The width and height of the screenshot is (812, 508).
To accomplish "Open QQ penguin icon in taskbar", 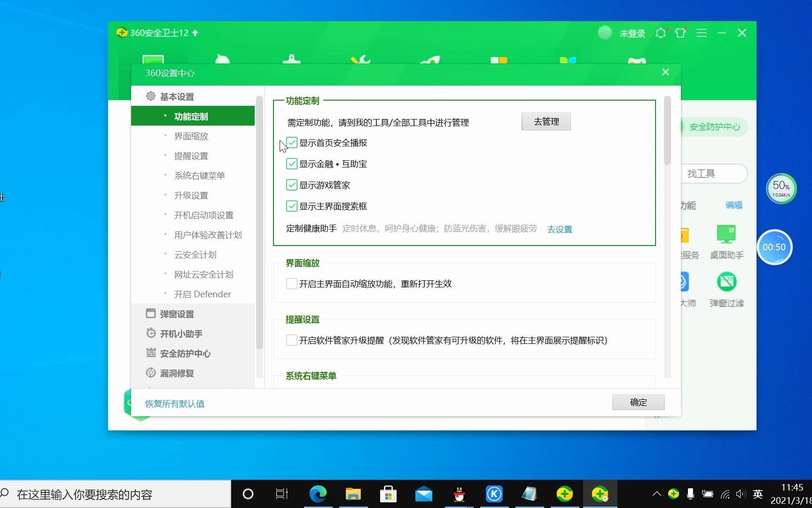I will 459,494.
